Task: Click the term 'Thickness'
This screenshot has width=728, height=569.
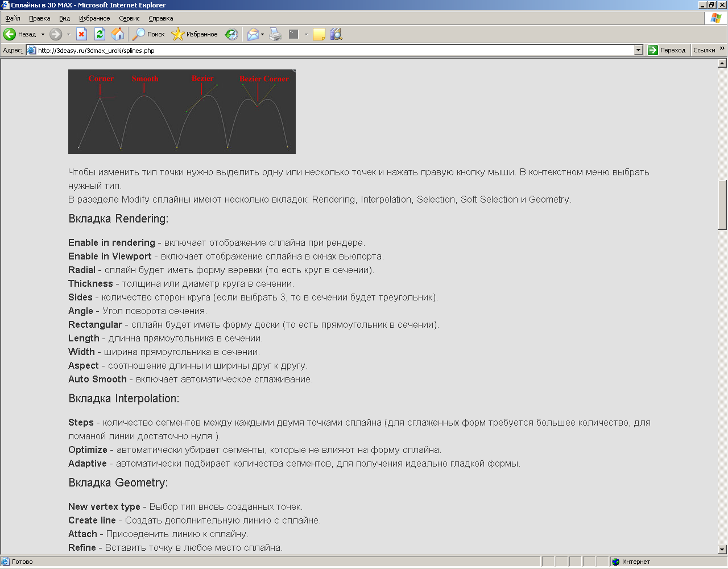Action: click(x=90, y=284)
